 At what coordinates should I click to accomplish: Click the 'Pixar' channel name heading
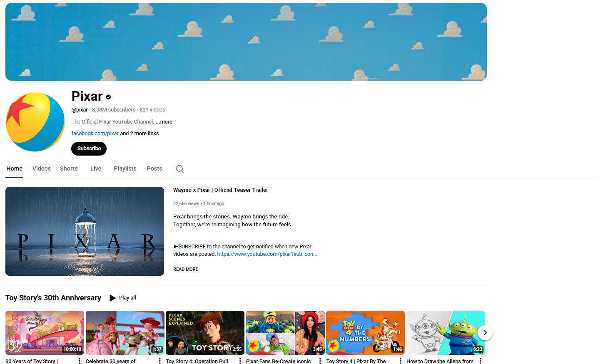[x=87, y=97]
